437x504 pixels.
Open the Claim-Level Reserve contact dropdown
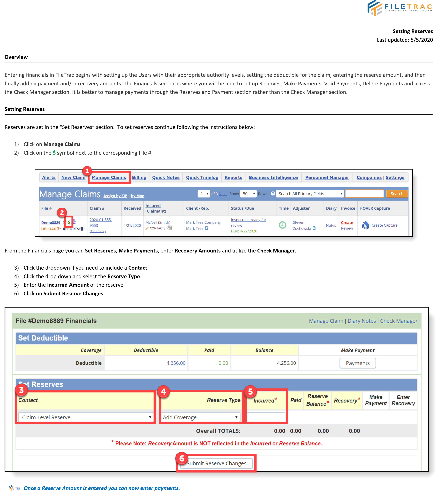click(85, 417)
